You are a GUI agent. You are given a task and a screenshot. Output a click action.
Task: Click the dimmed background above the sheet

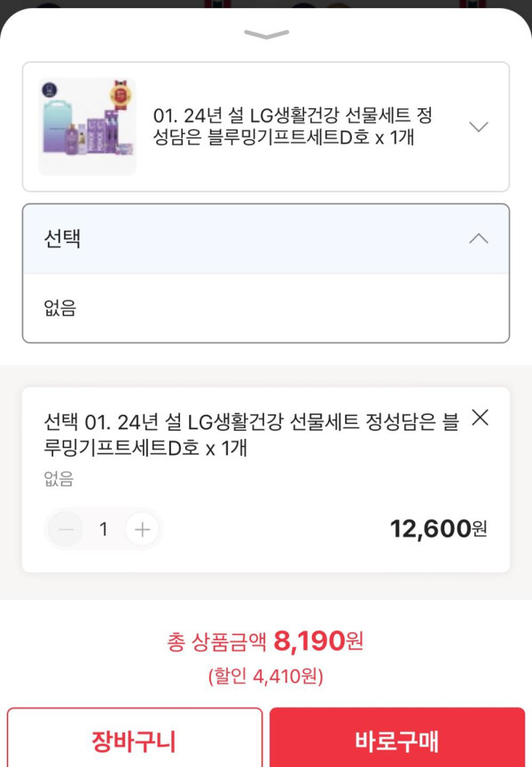(x=266, y=4)
